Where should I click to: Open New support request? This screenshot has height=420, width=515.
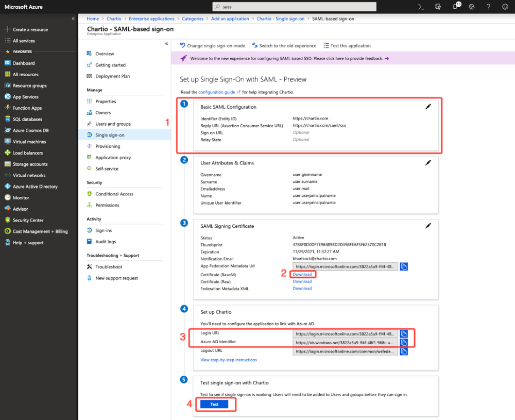(x=116, y=278)
